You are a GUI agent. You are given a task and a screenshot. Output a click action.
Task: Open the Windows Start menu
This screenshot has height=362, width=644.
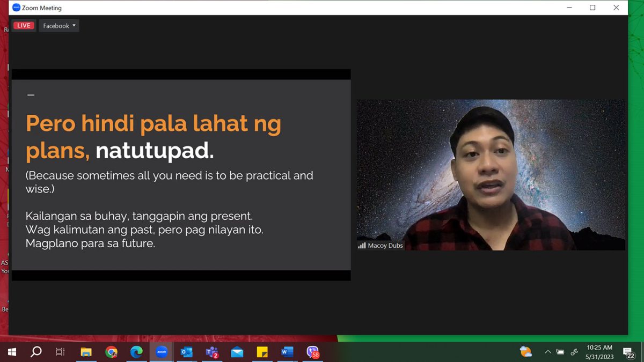[x=12, y=352]
